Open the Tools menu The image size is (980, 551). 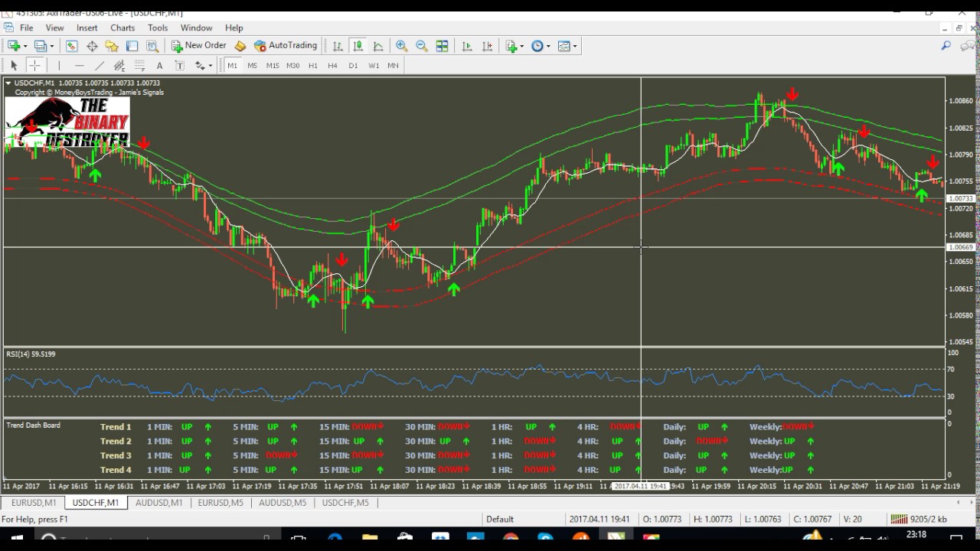(x=158, y=28)
